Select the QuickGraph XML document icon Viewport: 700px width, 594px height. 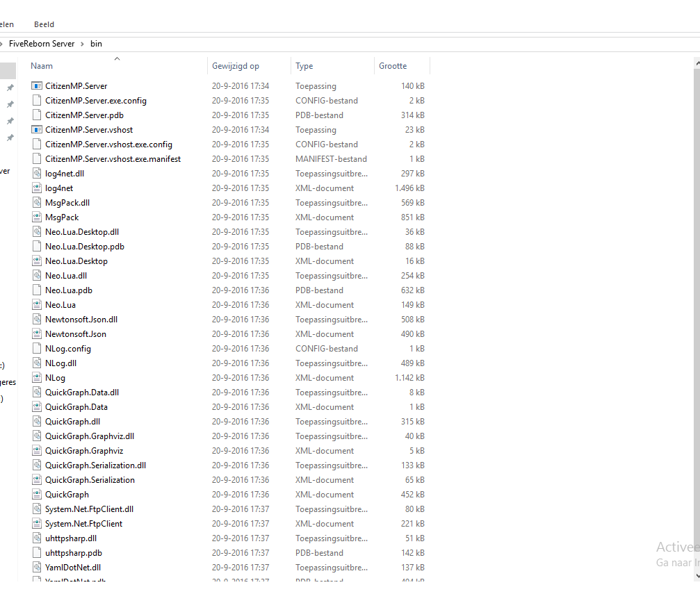pyautogui.click(x=37, y=495)
